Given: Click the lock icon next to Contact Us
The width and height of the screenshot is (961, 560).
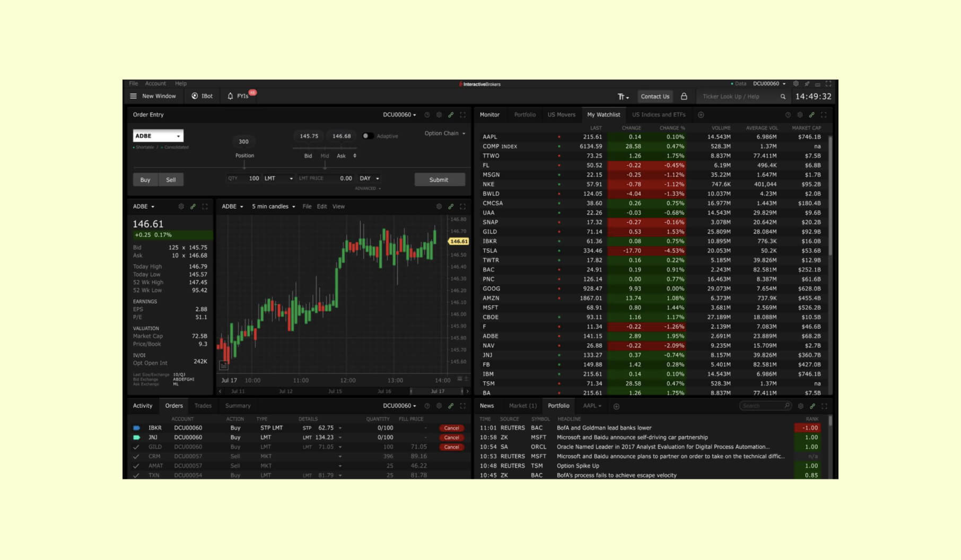Looking at the screenshot, I should 684,96.
